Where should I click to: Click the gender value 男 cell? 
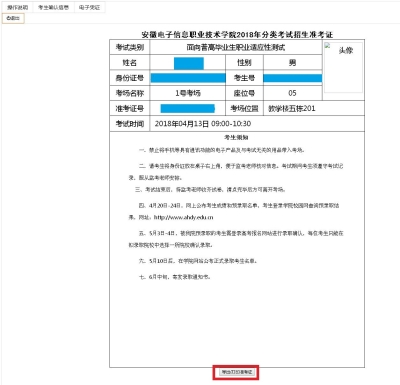click(x=293, y=63)
